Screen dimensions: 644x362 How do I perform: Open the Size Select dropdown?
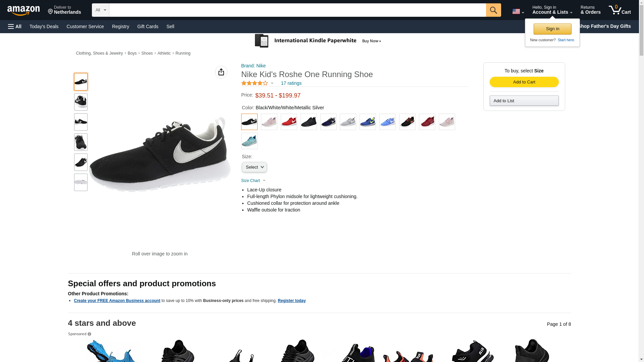pos(254,167)
